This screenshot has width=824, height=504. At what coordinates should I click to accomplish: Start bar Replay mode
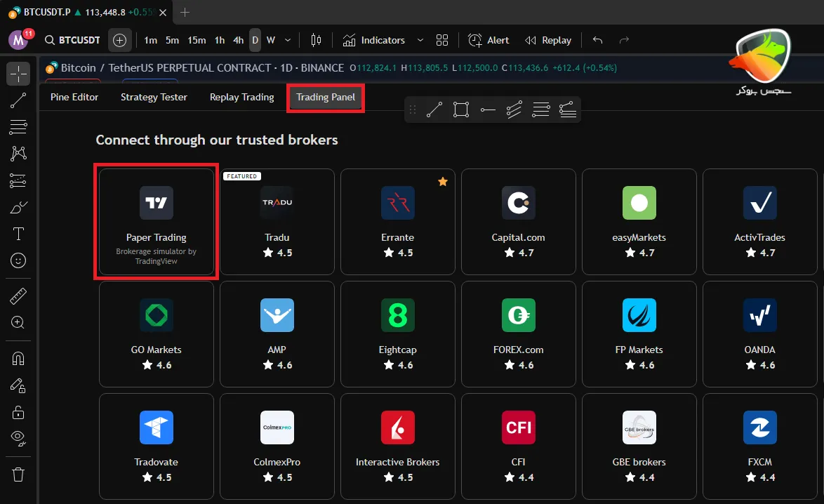pos(548,40)
